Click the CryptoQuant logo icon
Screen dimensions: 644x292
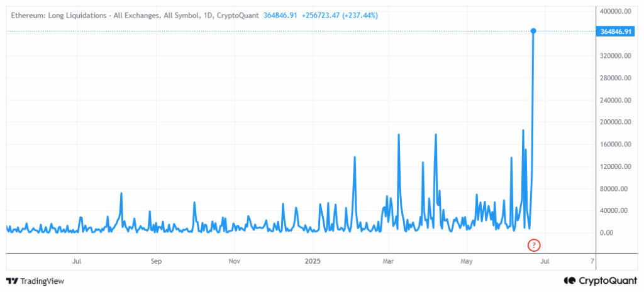click(570, 281)
